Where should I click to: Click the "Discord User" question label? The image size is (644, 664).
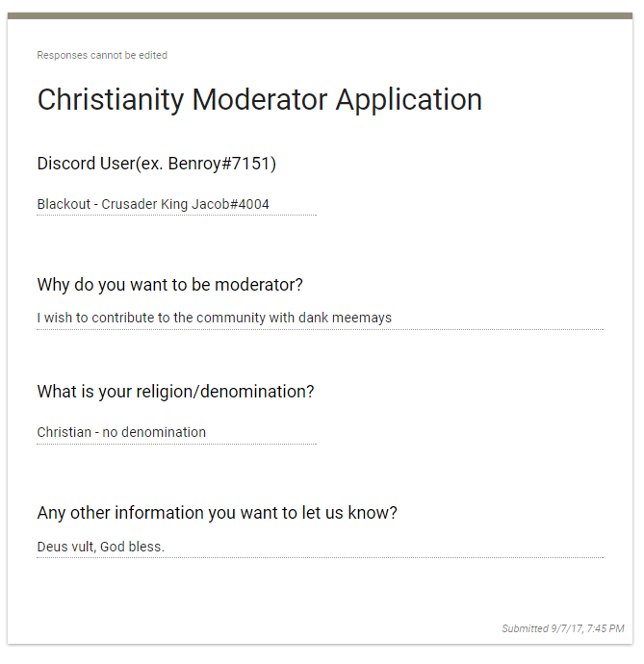click(x=87, y=164)
